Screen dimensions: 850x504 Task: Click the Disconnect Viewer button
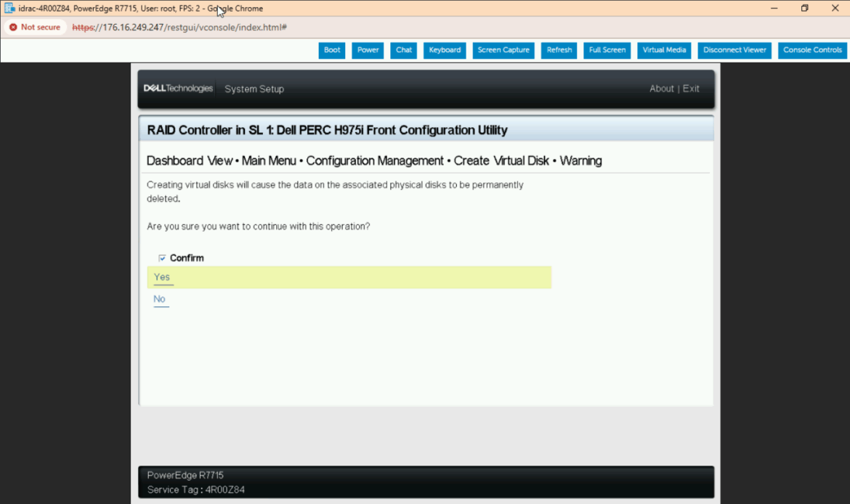coord(734,50)
